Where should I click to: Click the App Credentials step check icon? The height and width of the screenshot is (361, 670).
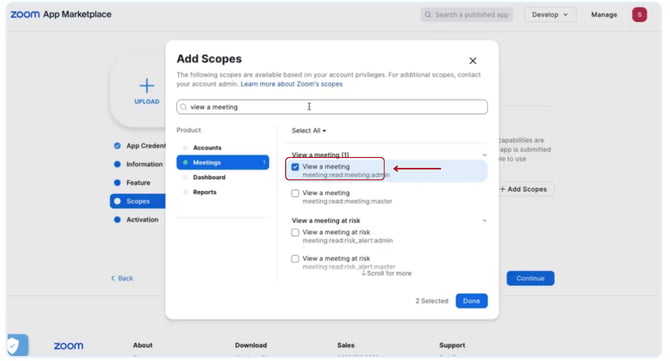point(117,146)
